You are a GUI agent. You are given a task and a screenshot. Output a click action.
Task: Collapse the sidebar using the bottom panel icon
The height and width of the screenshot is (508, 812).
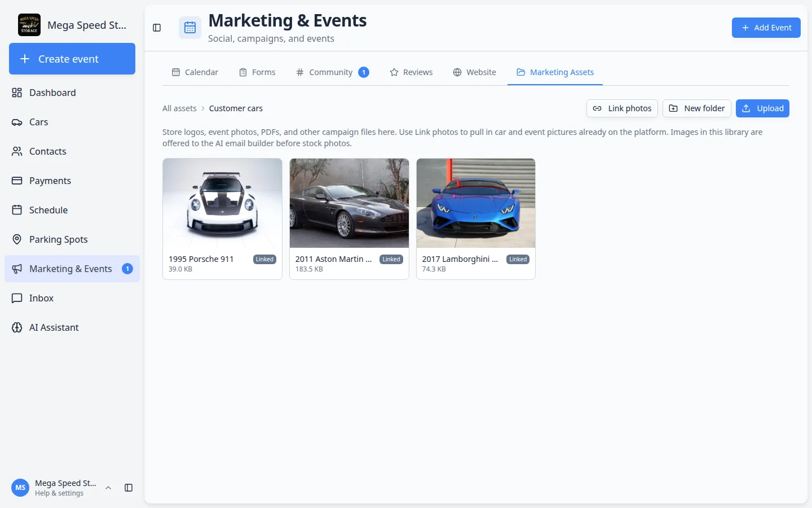click(x=129, y=488)
